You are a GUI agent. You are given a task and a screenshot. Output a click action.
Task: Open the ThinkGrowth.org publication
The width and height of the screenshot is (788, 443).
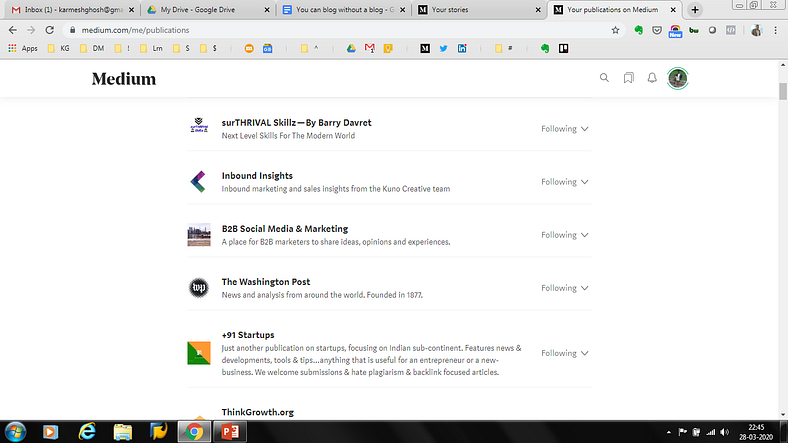(x=258, y=412)
